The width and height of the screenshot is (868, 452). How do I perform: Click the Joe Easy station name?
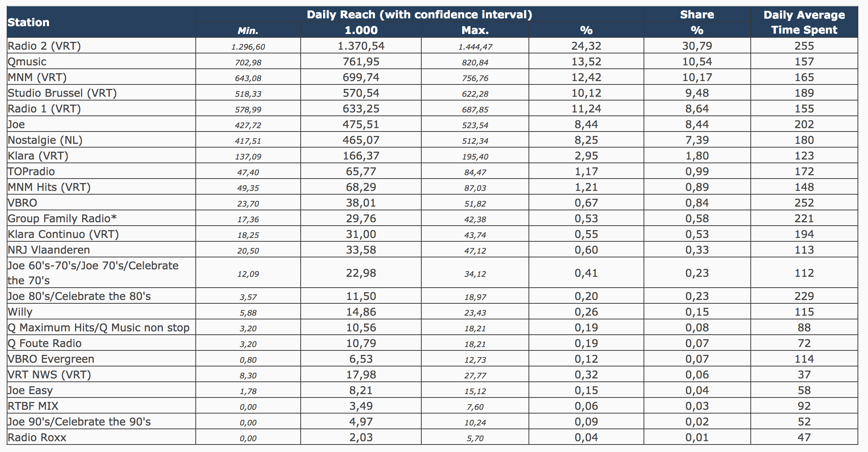30,390
